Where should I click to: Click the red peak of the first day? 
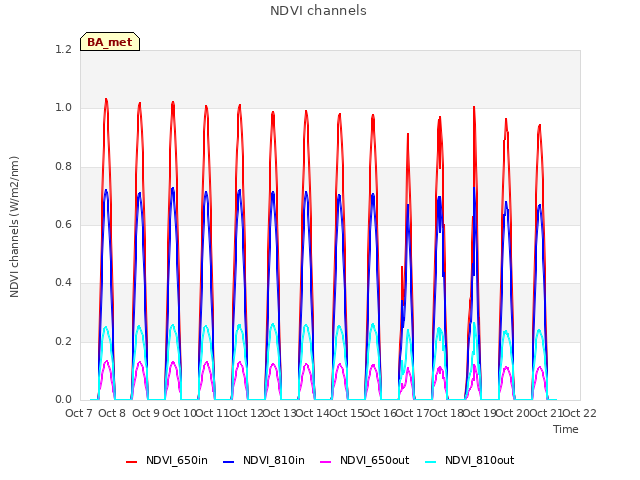[x=106, y=100]
